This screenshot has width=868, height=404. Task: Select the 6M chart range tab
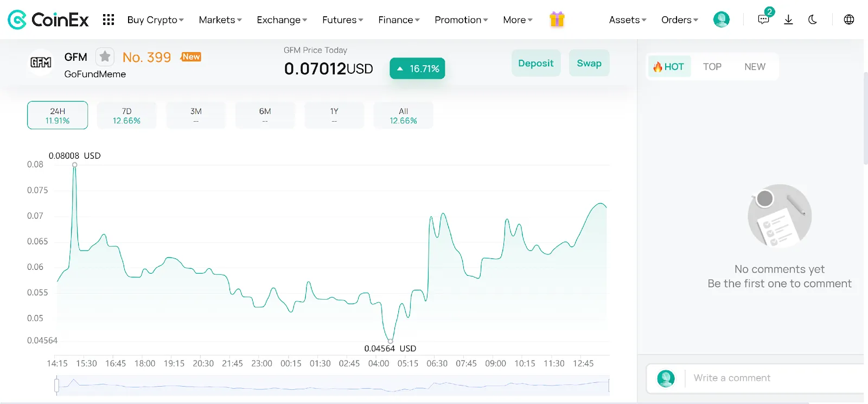(265, 115)
